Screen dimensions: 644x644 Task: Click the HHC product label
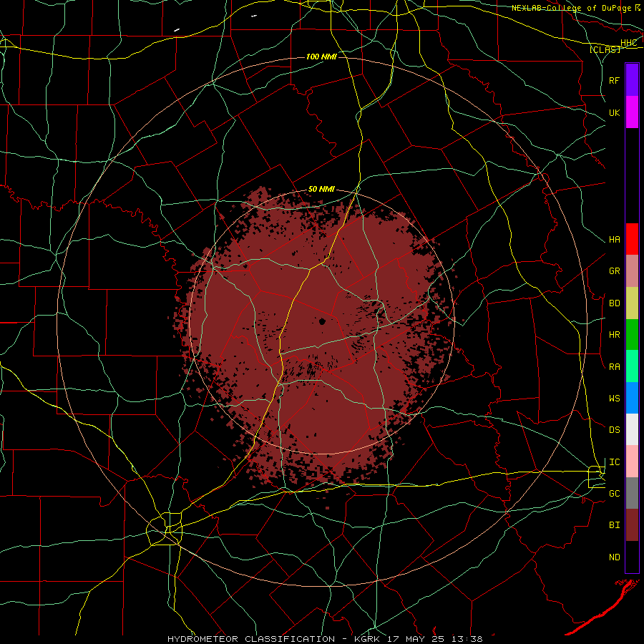(629, 43)
